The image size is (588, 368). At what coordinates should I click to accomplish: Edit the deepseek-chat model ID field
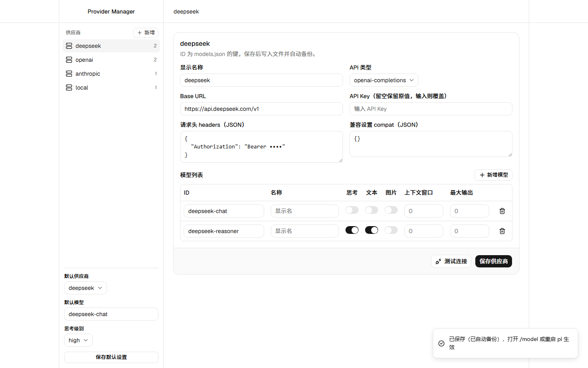coord(224,211)
